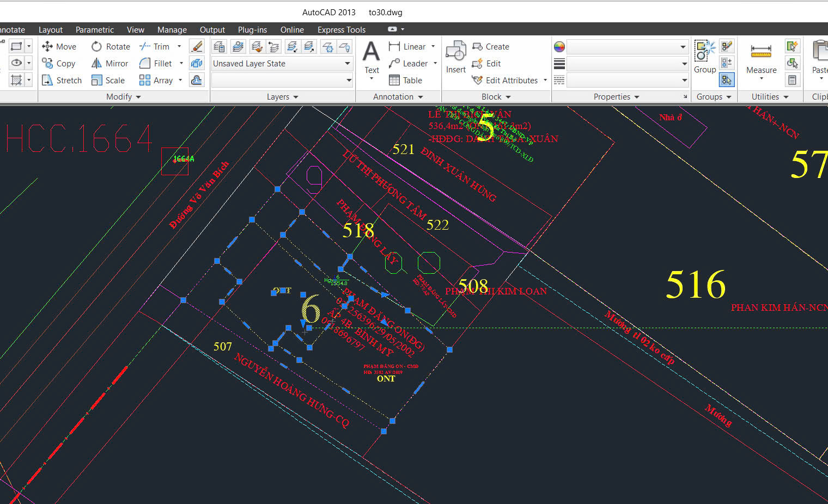Click the yellow parcel number 516 in drawing

[696, 285]
